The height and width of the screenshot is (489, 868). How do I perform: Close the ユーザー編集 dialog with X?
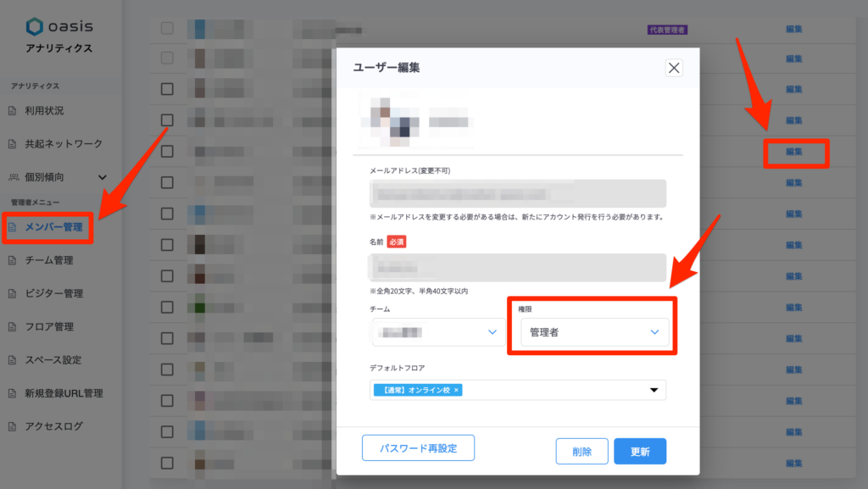click(x=674, y=68)
